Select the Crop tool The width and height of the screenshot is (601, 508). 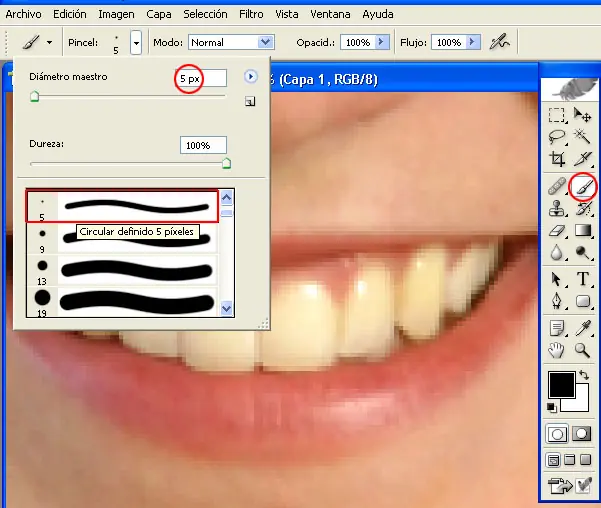[557, 159]
